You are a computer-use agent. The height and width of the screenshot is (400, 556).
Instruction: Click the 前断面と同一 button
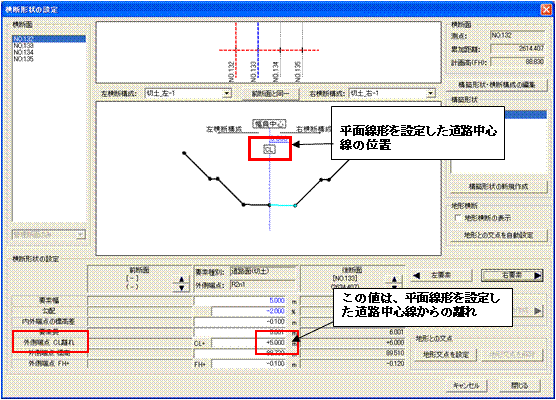point(270,94)
